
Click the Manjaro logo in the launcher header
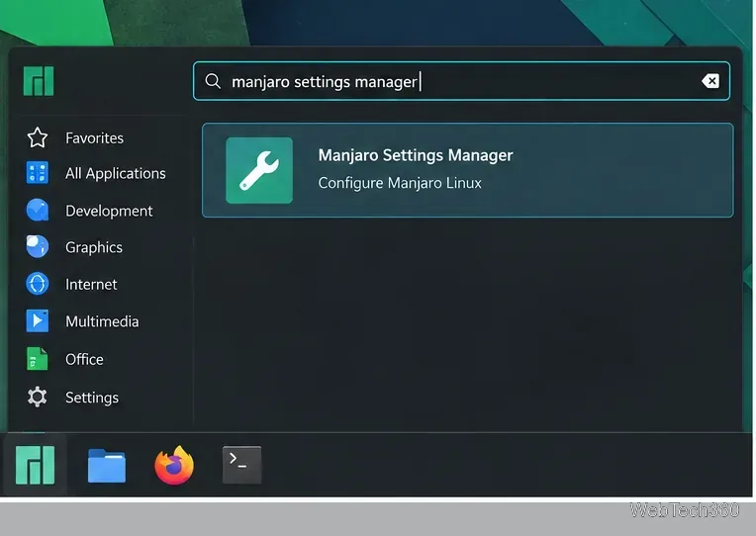(39, 81)
